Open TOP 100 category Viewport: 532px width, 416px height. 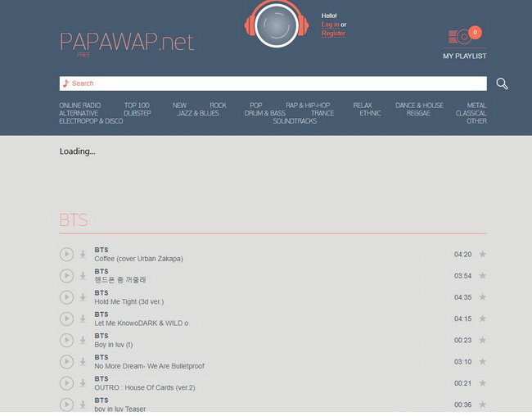point(137,106)
